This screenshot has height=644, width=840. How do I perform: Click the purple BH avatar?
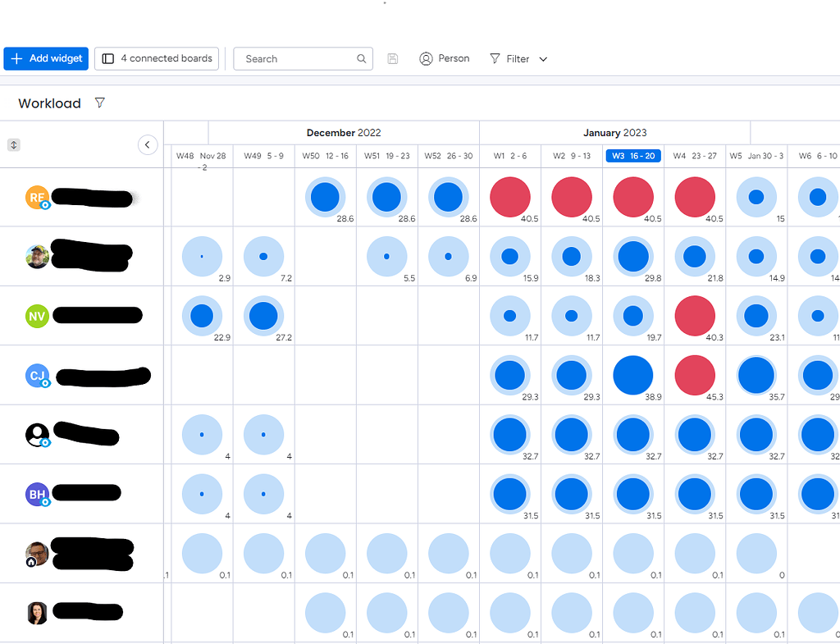pos(37,493)
